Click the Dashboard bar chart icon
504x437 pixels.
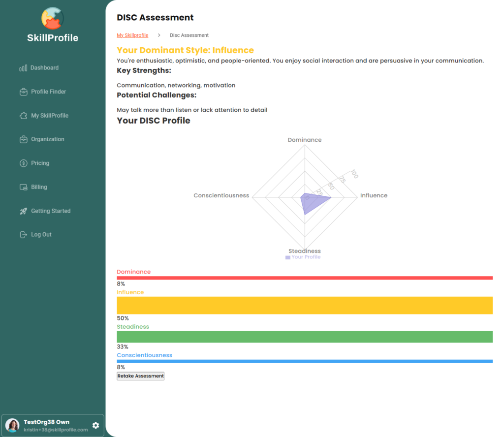tap(23, 68)
